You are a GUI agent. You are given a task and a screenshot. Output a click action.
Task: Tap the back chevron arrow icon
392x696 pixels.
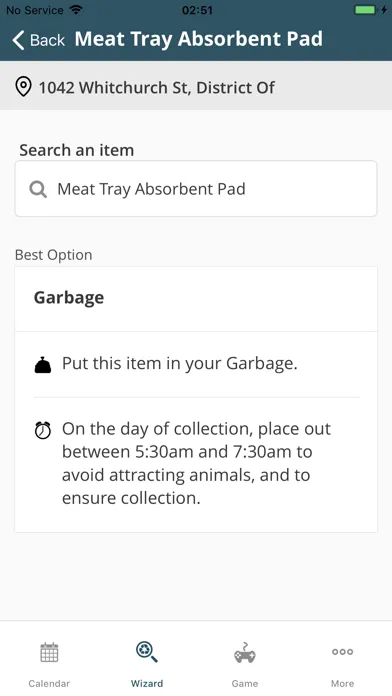(x=18, y=40)
